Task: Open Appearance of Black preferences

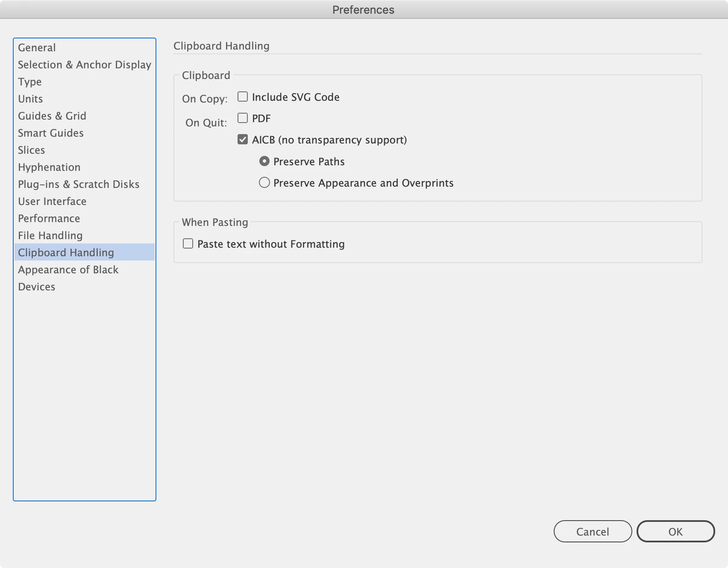Action: [85, 269]
